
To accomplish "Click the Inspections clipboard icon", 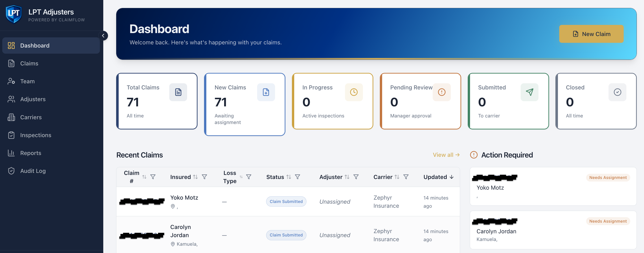I will pyautogui.click(x=11, y=135).
